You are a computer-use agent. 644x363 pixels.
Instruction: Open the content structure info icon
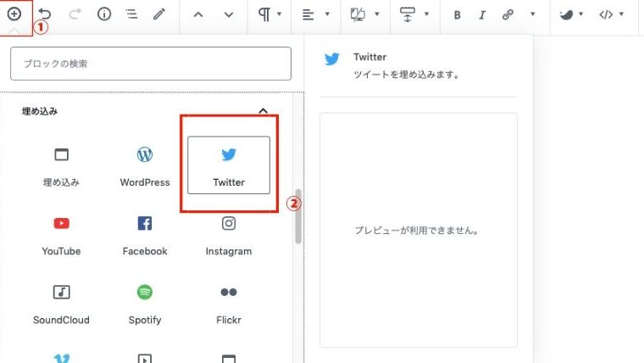click(x=104, y=14)
